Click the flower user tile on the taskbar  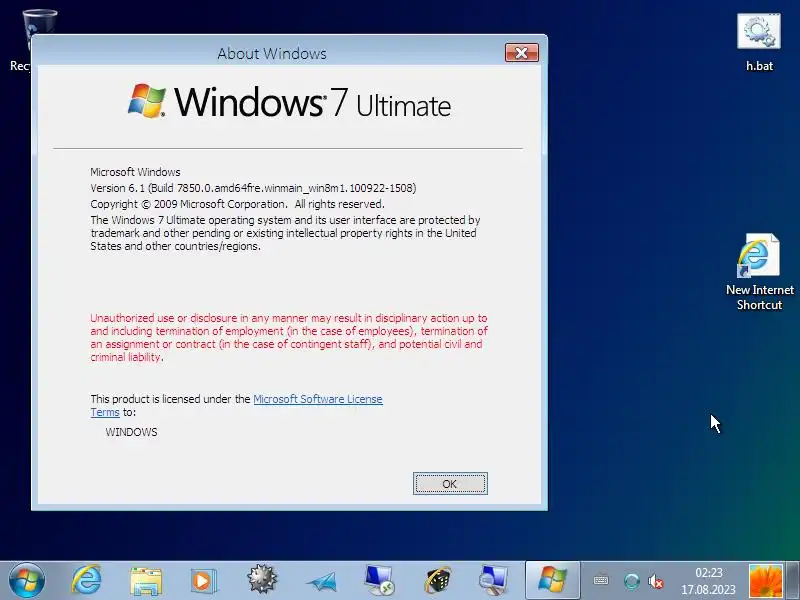[x=765, y=581]
